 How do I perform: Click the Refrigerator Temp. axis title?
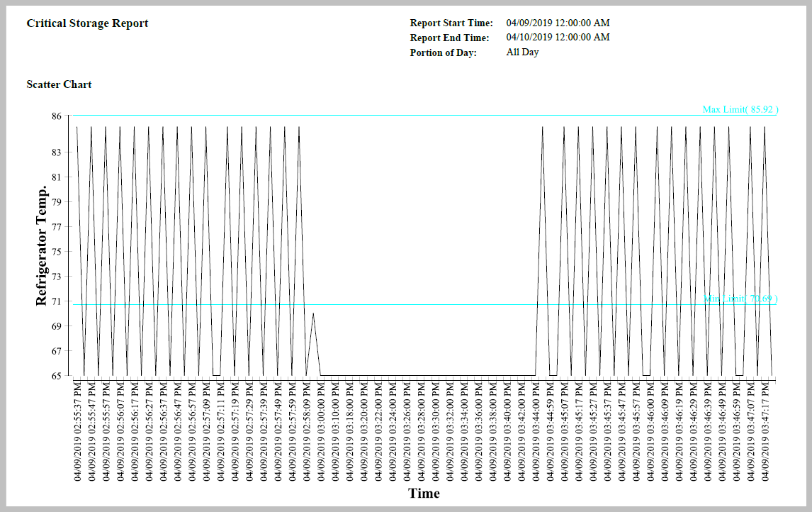pyautogui.click(x=41, y=246)
